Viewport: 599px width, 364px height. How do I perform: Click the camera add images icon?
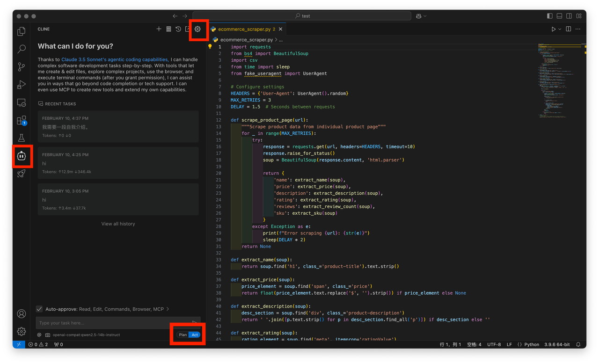tap(48, 335)
